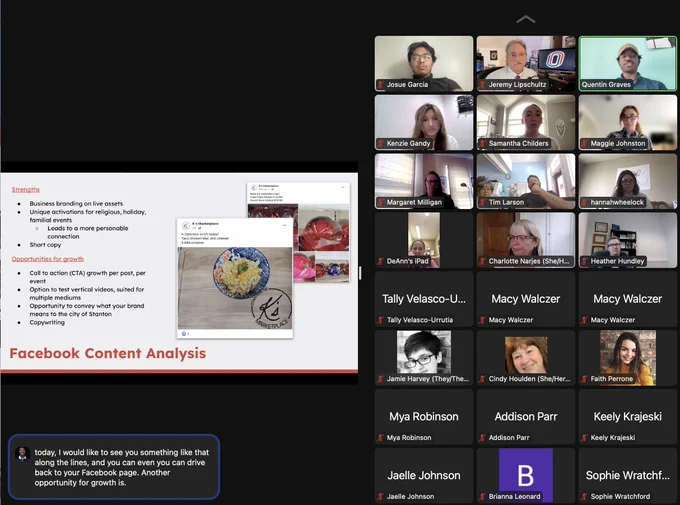
Task: Select Brianna Leonard's purple B avatar tile
Action: click(x=526, y=475)
